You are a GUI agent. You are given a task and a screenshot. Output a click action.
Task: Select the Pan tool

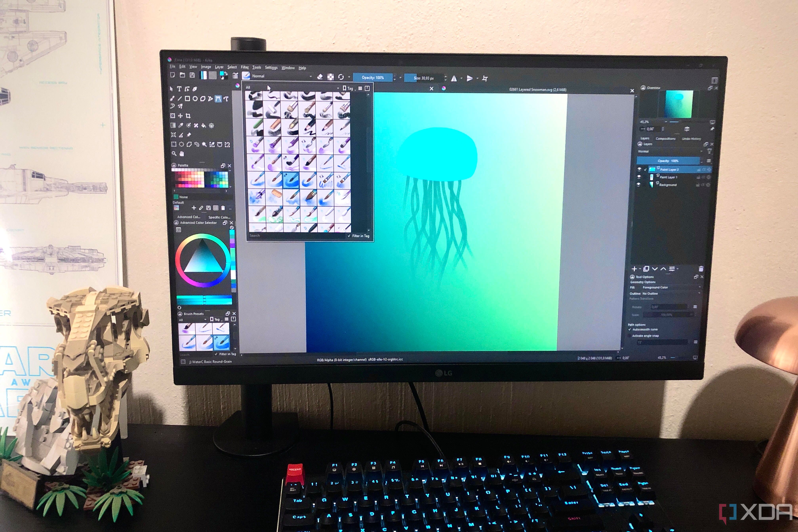pyautogui.click(x=182, y=153)
